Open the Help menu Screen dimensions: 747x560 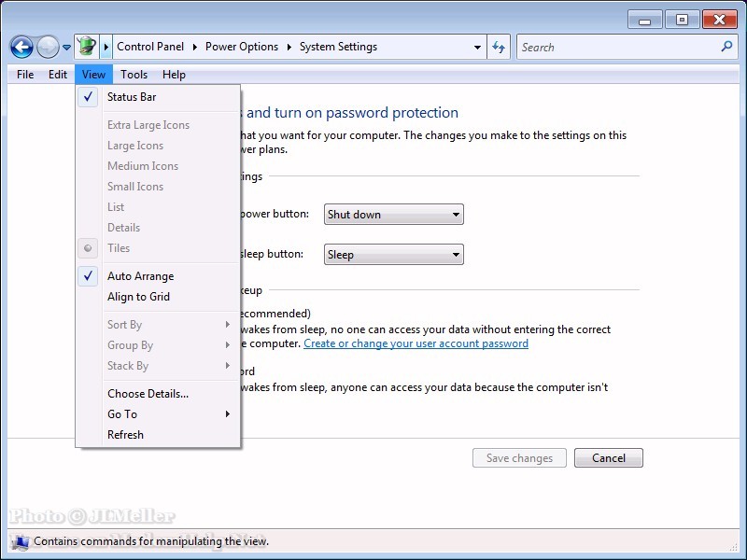pos(174,75)
